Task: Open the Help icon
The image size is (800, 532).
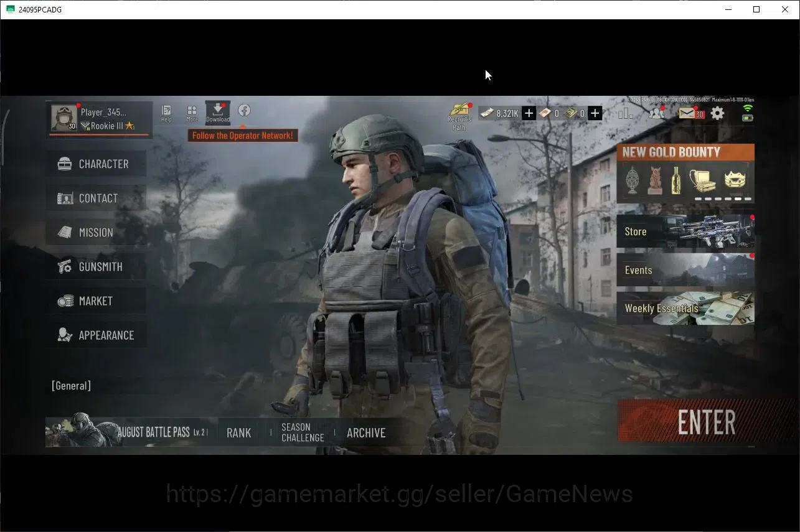Action: (166, 113)
